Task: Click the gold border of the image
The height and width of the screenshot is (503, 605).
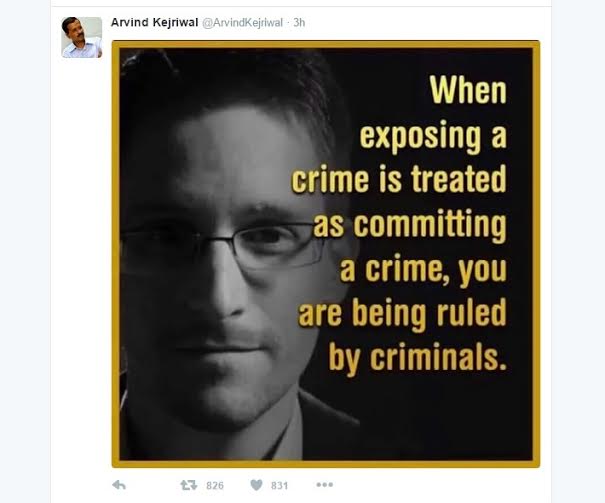Action: [x=326, y=44]
